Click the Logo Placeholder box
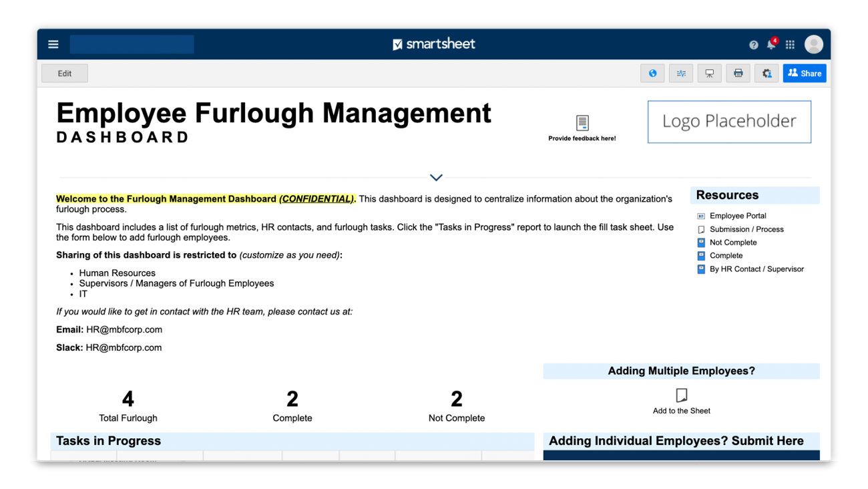Screen dimensions: 868x489 (729, 122)
